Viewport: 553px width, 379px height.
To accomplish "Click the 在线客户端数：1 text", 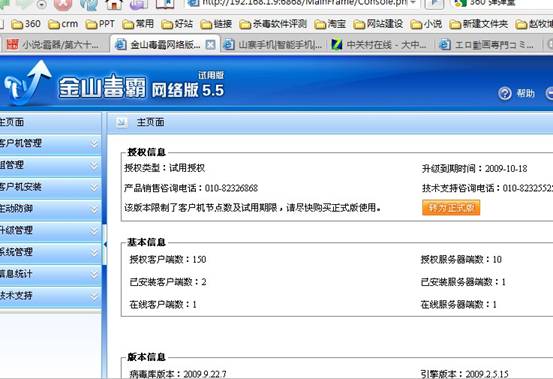I will 163,305.
